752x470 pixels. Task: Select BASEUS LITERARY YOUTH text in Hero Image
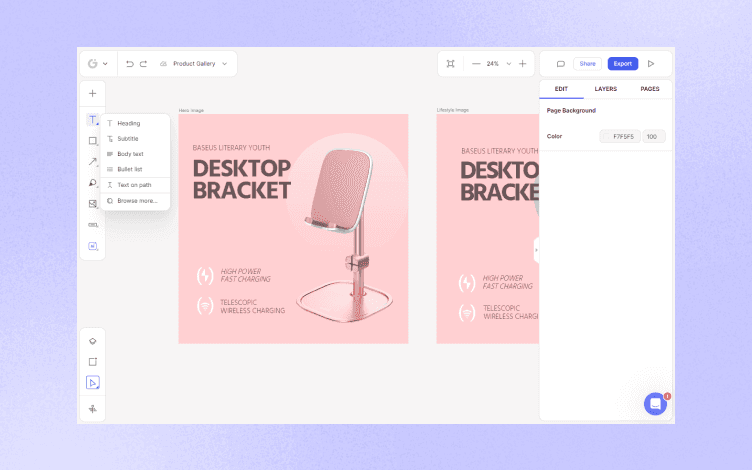pyautogui.click(x=231, y=148)
